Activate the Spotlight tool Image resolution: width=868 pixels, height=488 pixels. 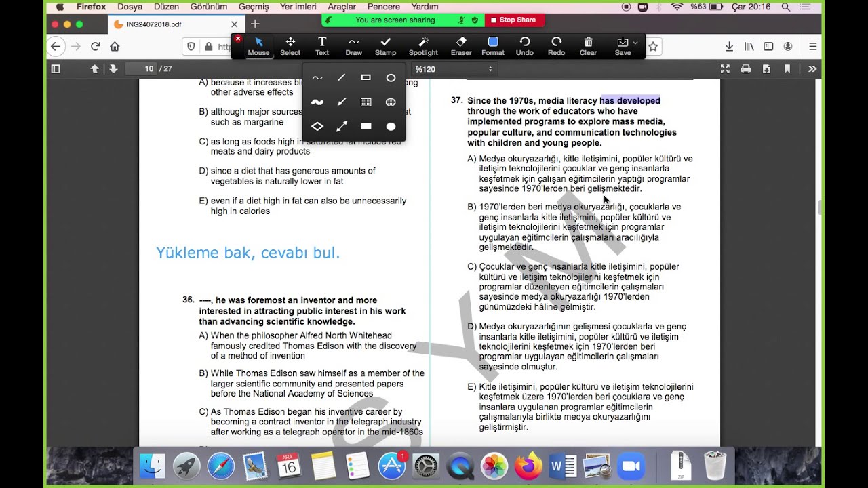[423, 46]
